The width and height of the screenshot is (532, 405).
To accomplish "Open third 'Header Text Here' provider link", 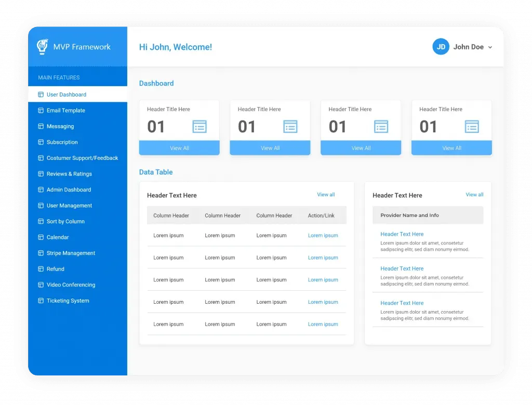I will pos(402,303).
